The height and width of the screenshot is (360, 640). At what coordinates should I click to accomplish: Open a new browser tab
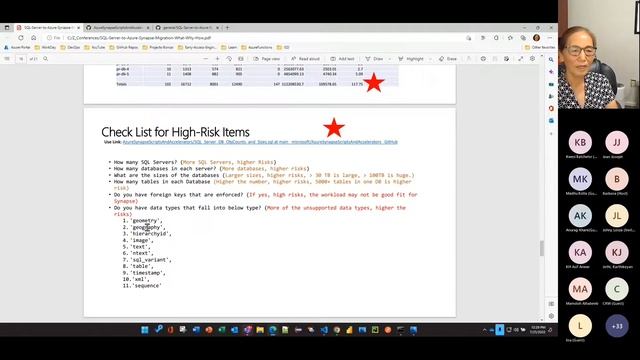tap(227, 27)
